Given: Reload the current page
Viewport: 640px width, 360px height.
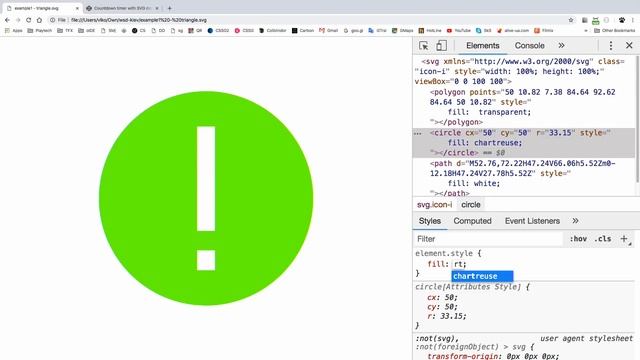Looking at the screenshot, I should 29,20.
